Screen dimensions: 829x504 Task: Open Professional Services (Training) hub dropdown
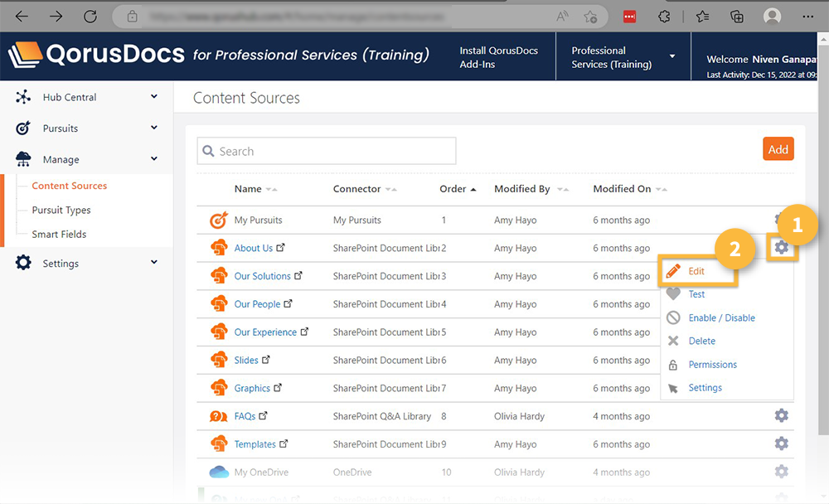tap(623, 57)
